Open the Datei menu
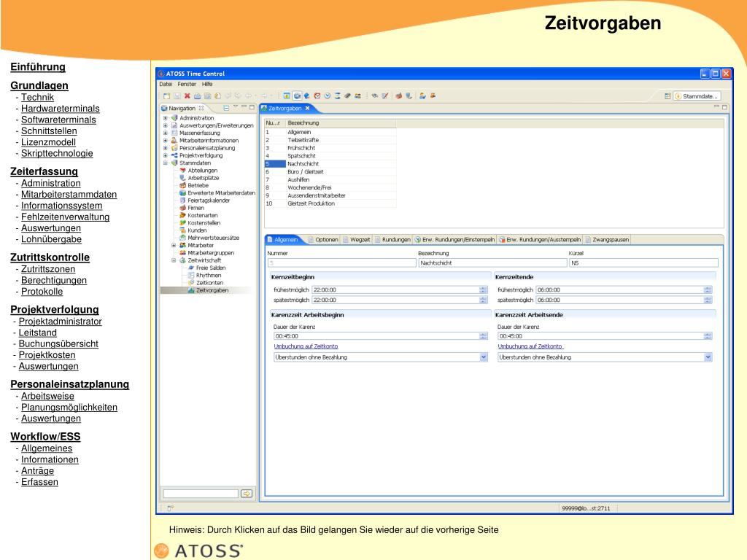 point(166,85)
